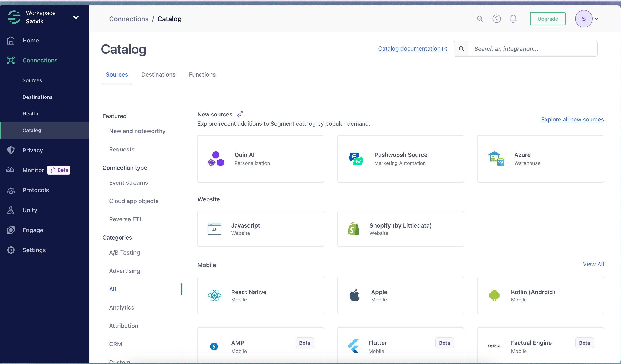Viewport: 621px width, 364px height.
Task: Click the Pushwoosh Source logo
Action: 356,159
